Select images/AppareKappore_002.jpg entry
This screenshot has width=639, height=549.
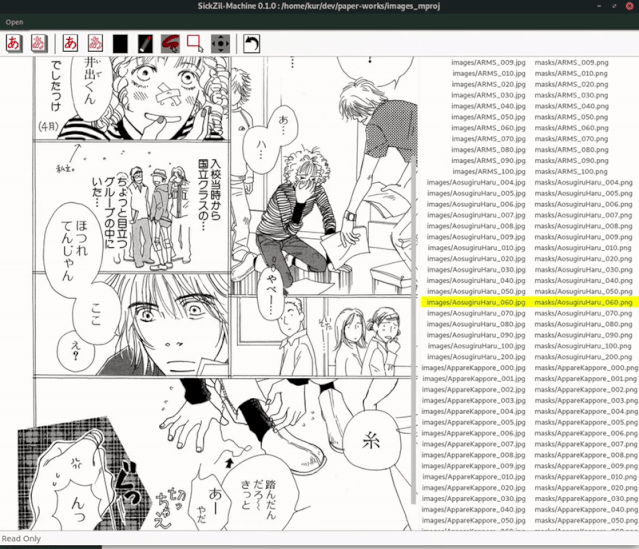[x=474, y=390]
